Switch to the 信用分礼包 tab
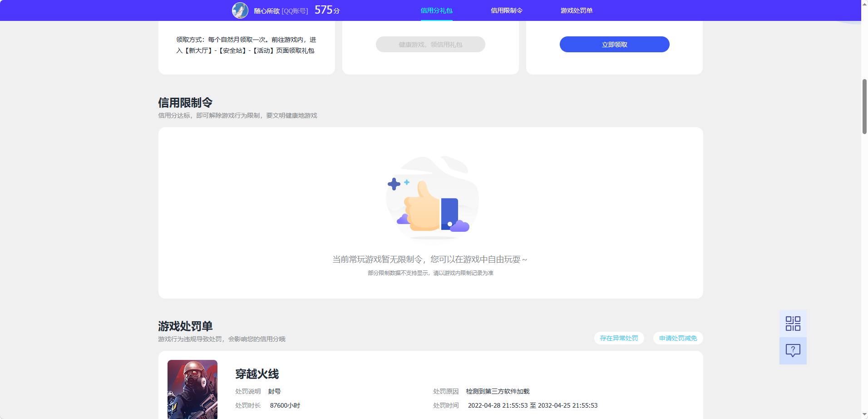Image resolution: width=868 pixels, height=419 pixels. [436, 10]
